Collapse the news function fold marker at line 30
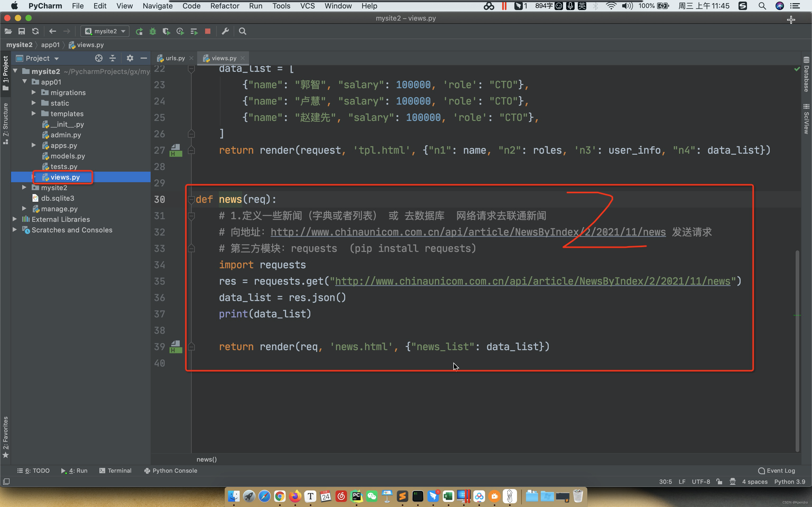This screenshot has width=812, height=507. pos(191,200)
